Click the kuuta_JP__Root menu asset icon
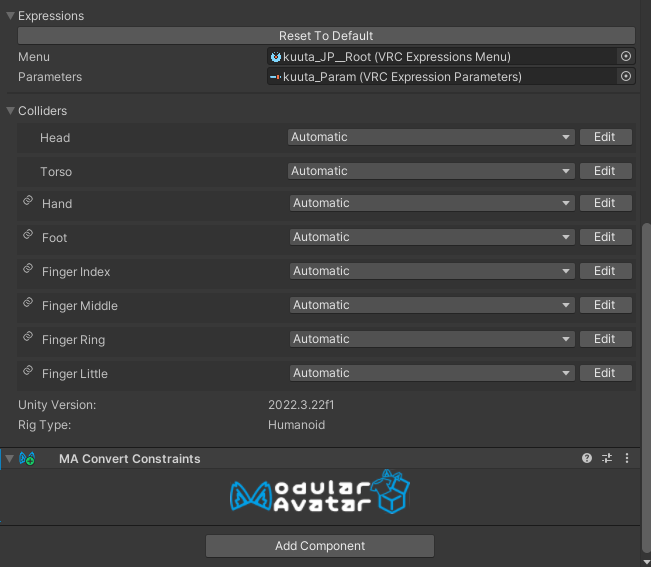 click(x=276, y=57)
